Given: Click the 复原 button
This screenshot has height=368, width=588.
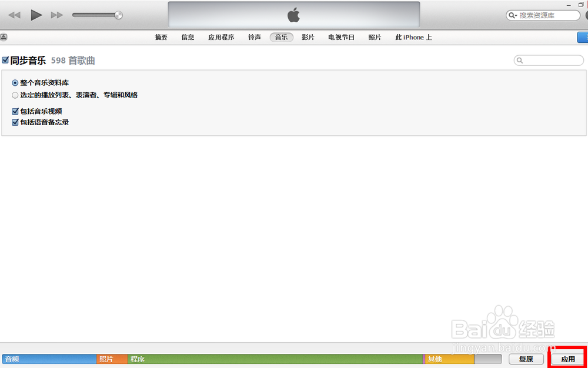Looking at the screenshot, I should 526,359.
